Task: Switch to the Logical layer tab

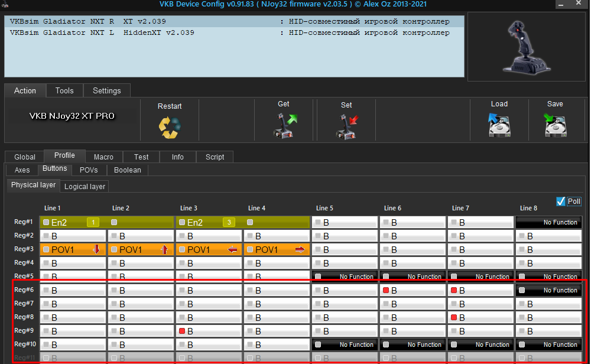Action: (x=85, y=187)
